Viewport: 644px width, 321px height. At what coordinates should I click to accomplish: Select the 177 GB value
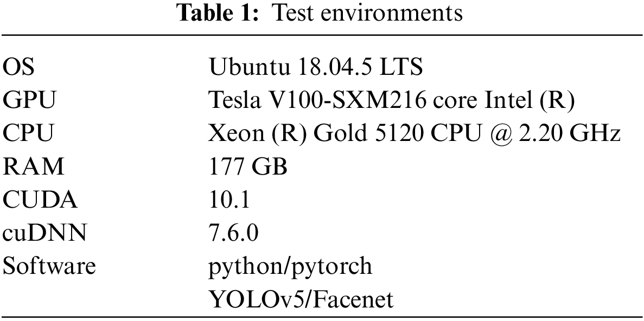click(x=248, y=167)
